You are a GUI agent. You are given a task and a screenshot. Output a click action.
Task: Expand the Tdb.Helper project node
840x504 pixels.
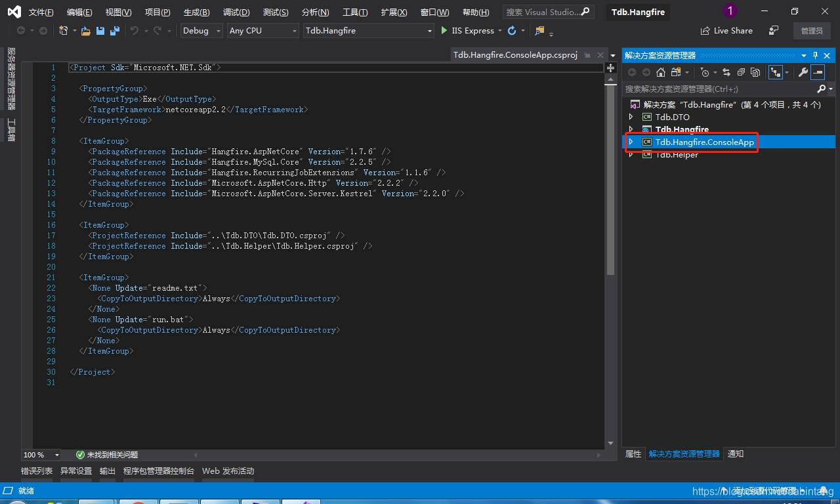click(631, 154)
